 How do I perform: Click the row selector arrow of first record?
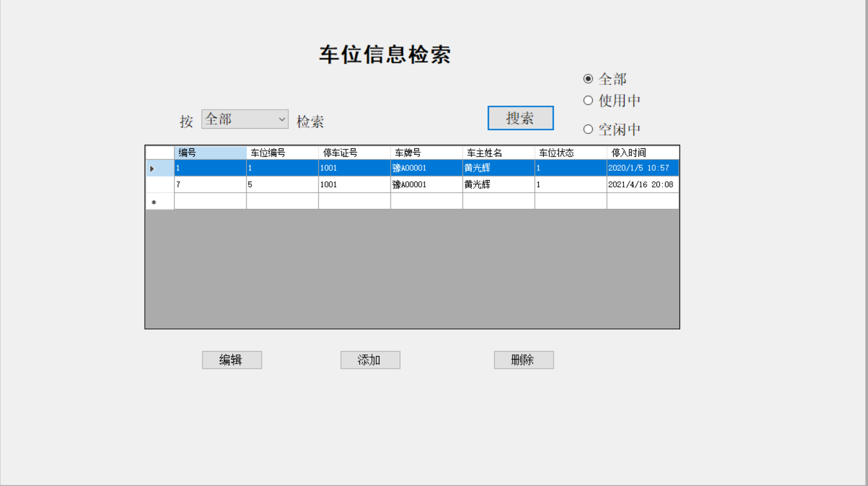point(152,168)
